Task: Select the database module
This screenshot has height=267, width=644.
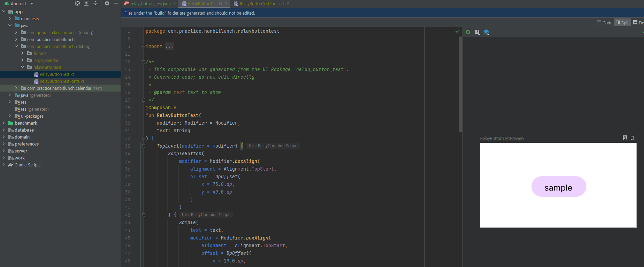Action: (x=24, y=130)
